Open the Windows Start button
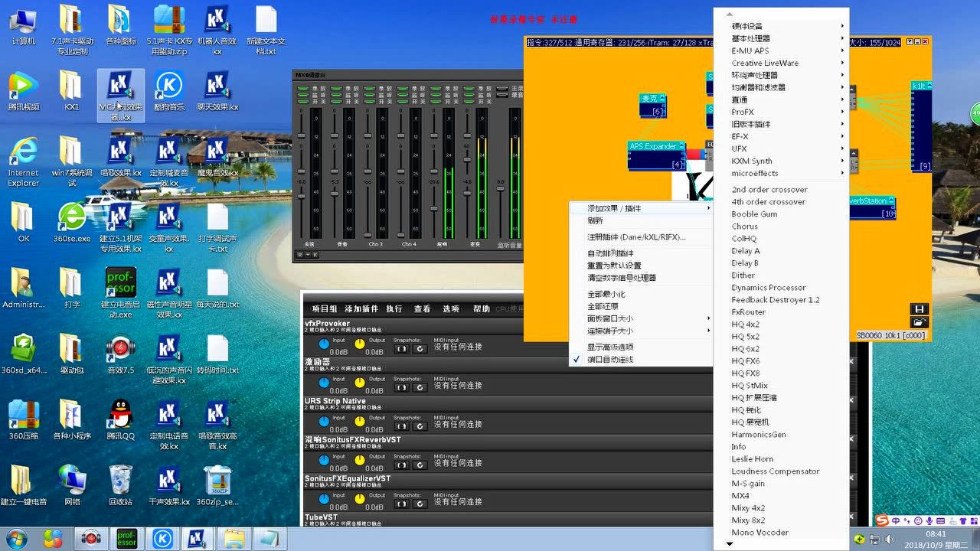Image resolution: width=980 pixels, height=551 pixels. point(15,539)
